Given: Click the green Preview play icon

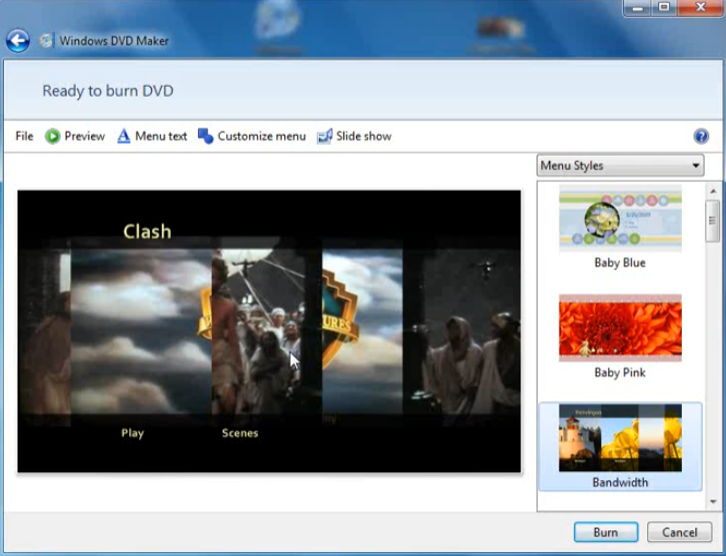Looking at the screenshot, I should point(52,136).
